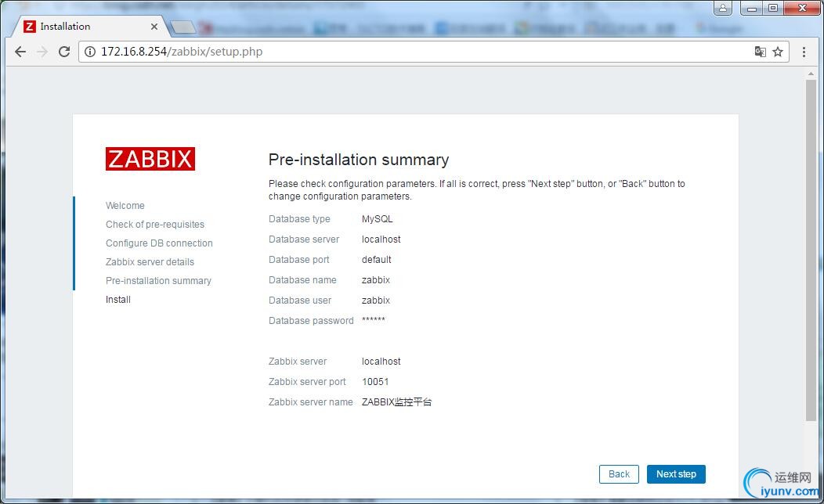Select Check of pre-requisites step
The width and height of the screenshot is (824, 504).
click(155, 224)
